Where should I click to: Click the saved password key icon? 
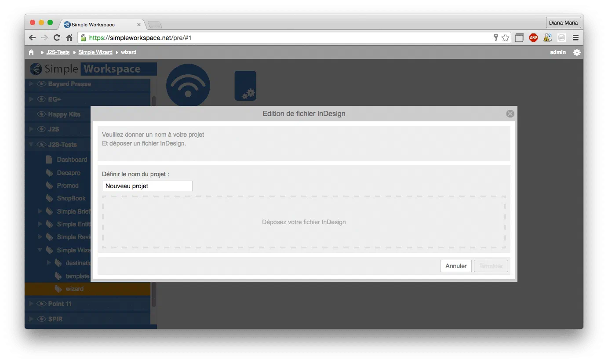[x=496, y=38]
